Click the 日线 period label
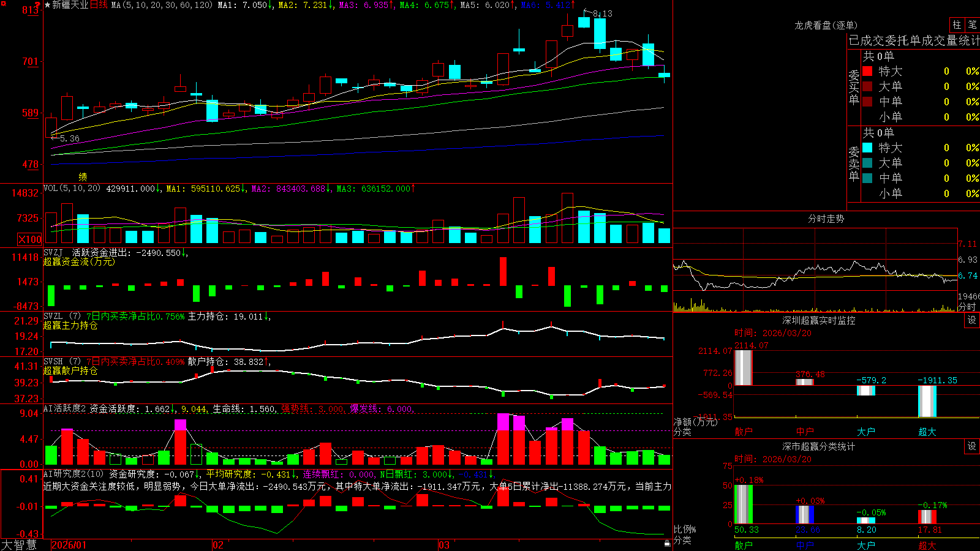980x551 pixels. pyautogui.click(x=99, y=5)
